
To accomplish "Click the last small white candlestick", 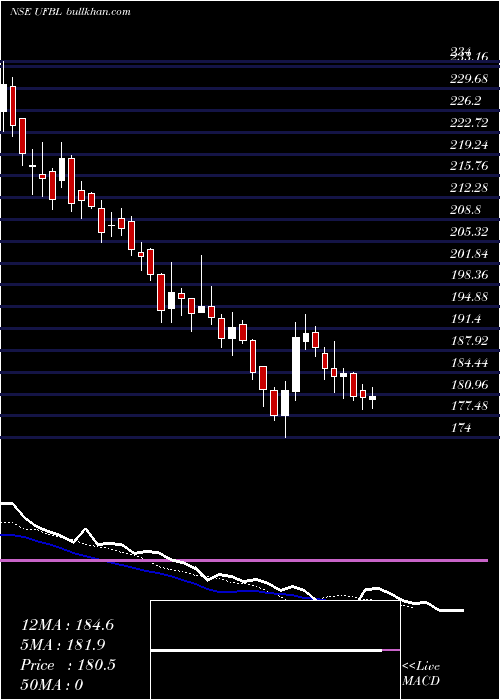I will tap(372, 397).
